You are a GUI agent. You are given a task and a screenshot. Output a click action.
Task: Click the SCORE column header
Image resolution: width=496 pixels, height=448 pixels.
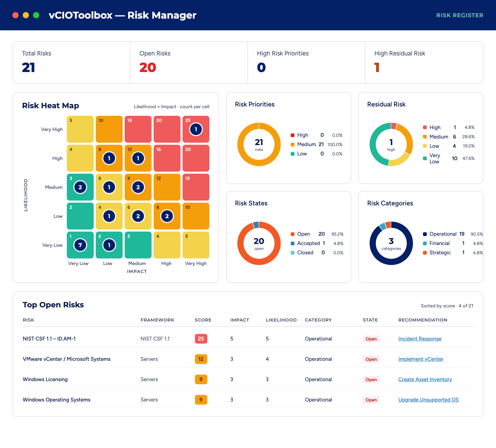203,320
